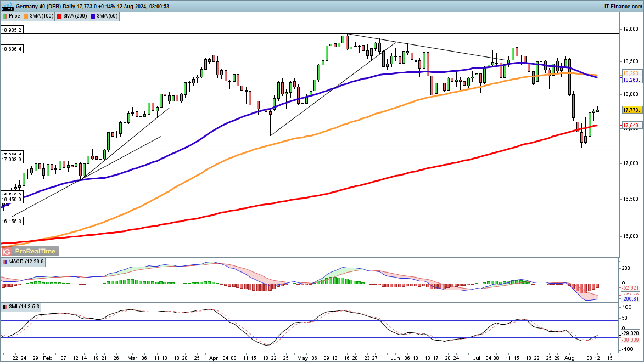644x362 pixels.
Task: Click the SMI -29.020 value tag
Action: [632, 333]
